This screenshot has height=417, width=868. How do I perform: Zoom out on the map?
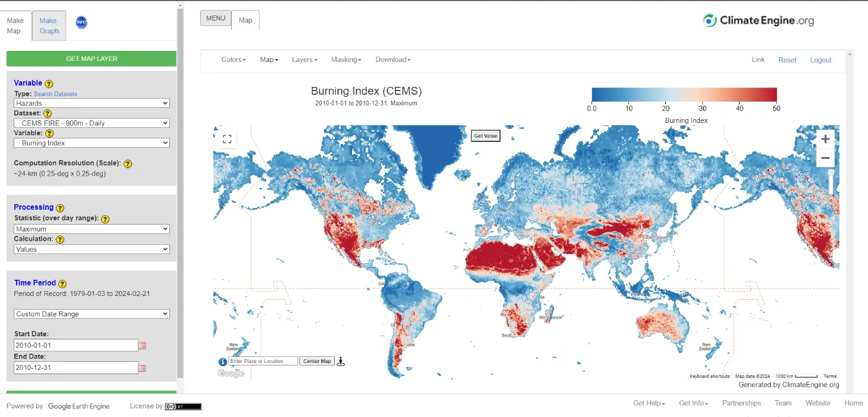coord(825,158)
